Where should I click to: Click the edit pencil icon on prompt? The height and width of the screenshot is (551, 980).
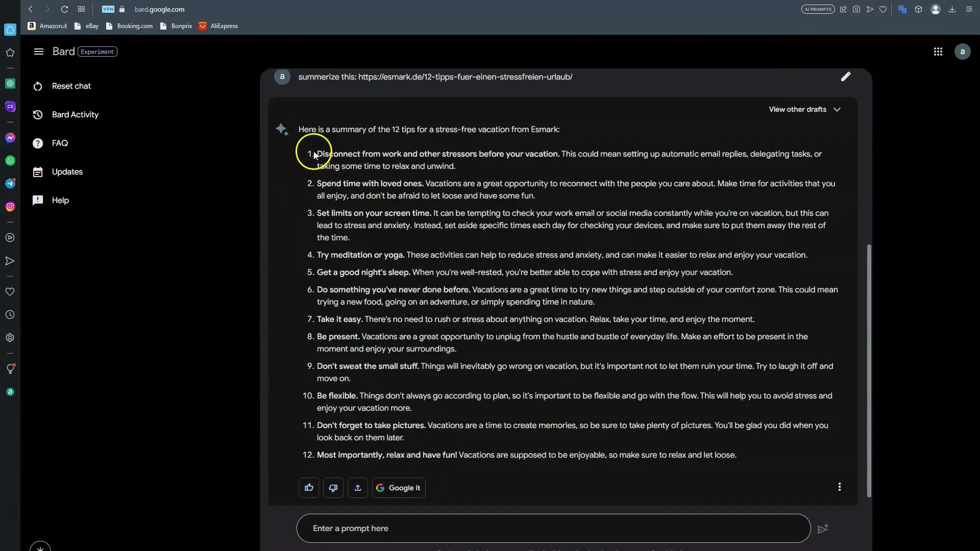pos(846,76)
